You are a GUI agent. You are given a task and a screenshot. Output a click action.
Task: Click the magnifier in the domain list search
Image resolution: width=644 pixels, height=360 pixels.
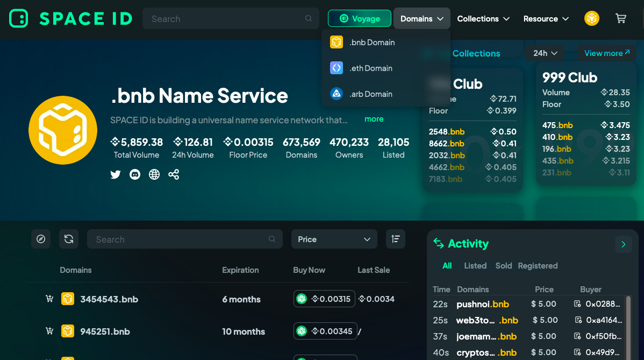pyautogui.click(x=272, y=239)
